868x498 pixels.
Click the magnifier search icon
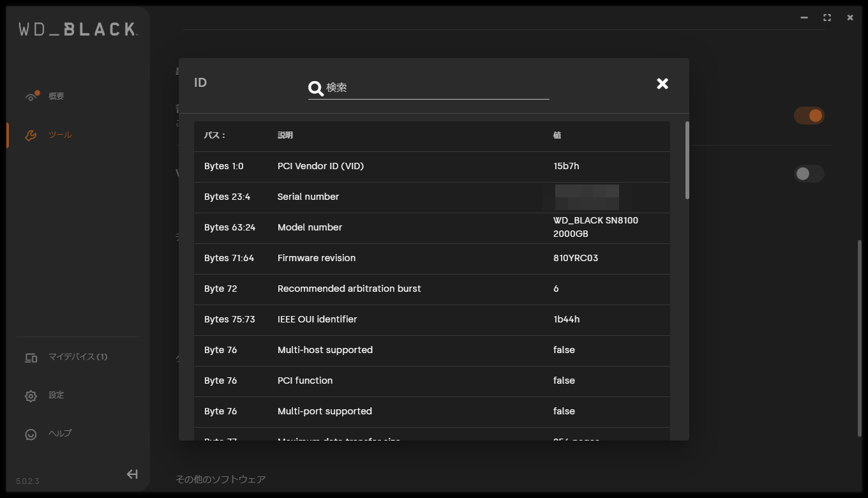[316, 88]
